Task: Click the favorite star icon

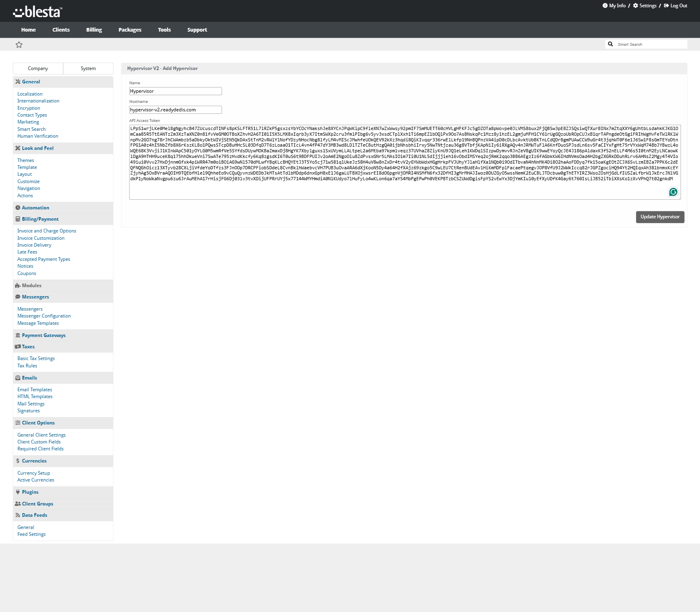Action: pos(19,45)
